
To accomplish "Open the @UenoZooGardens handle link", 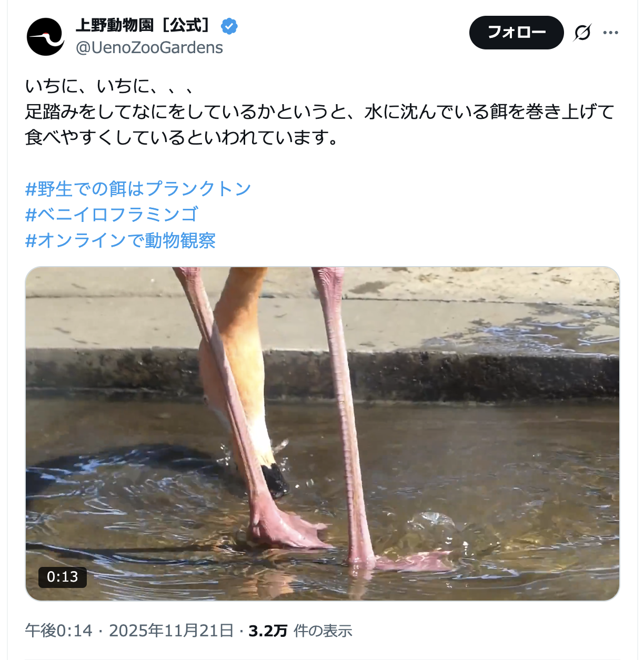I will [x=149, y=48].
